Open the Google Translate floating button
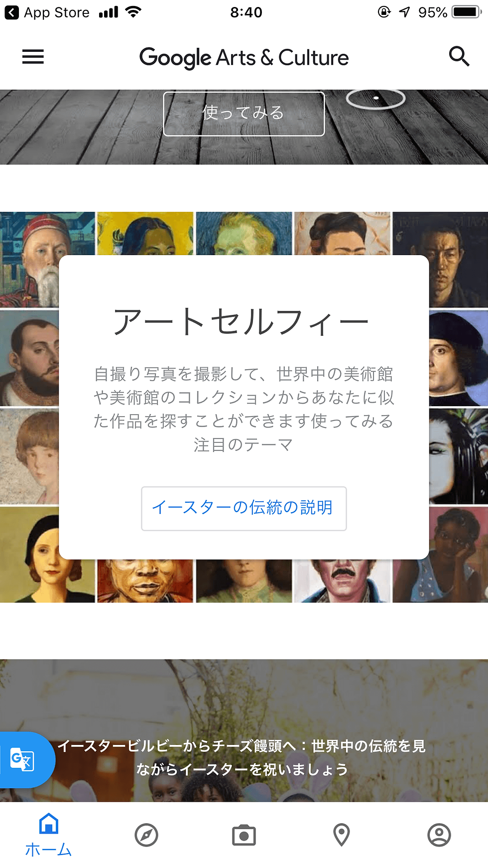The height and width of the screenshot is (868, 488). [x=25, y=760]
